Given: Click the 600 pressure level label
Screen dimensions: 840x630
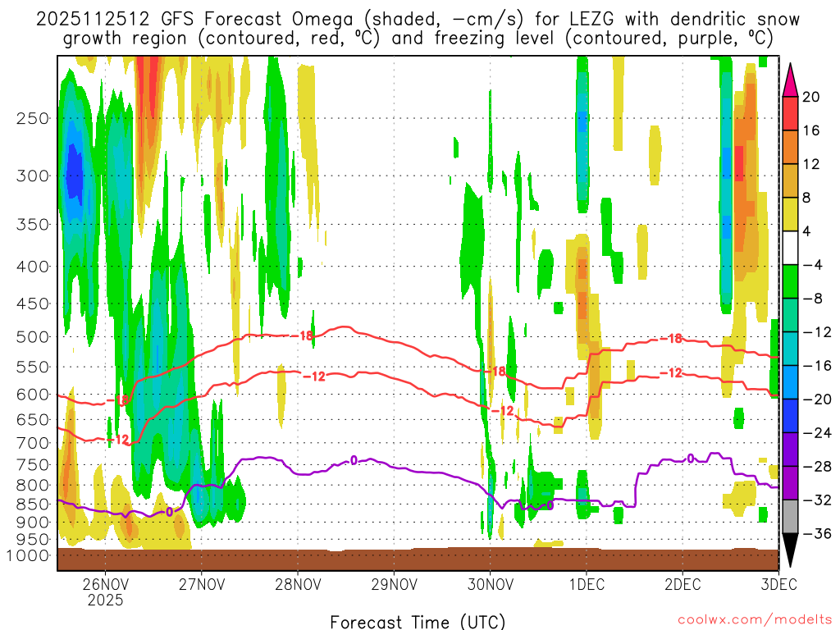Looking at the screenshot, I should click(33, 395).
